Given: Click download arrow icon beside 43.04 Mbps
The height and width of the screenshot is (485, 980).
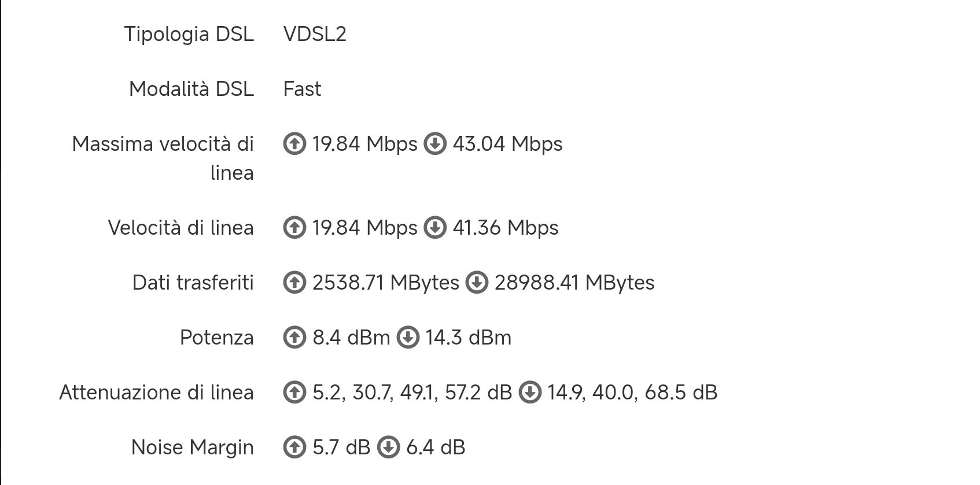Looking at the screenshot, I should click(x=435, y=144).
